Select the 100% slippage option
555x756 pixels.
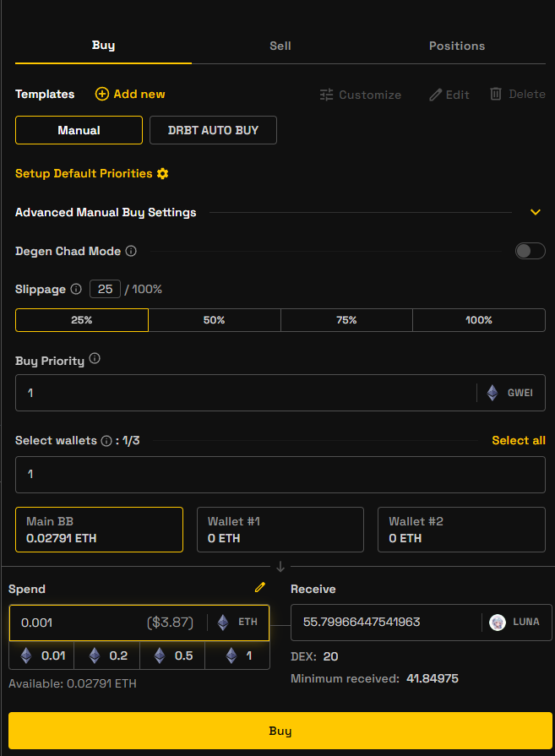pos(478,320)
